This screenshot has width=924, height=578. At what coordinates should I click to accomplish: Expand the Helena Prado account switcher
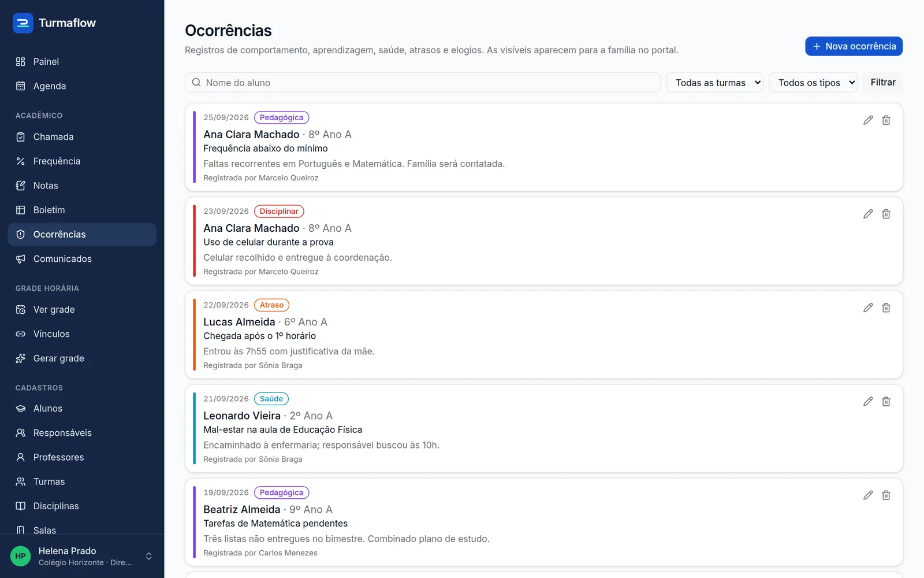click(82, 556)
